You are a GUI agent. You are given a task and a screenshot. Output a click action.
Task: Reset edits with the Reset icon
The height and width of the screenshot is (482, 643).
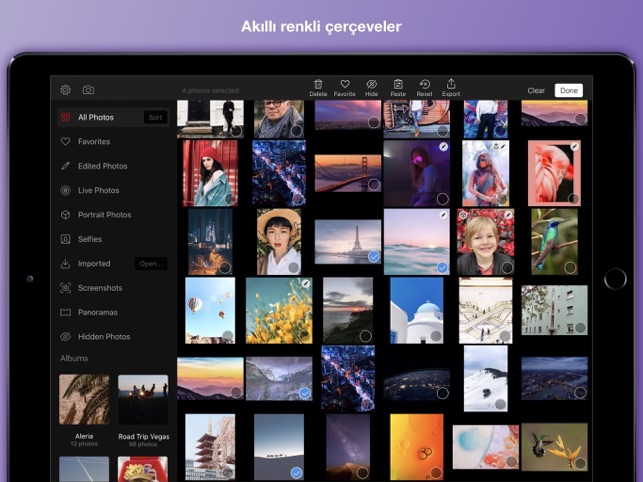click(x=424, y=88)
